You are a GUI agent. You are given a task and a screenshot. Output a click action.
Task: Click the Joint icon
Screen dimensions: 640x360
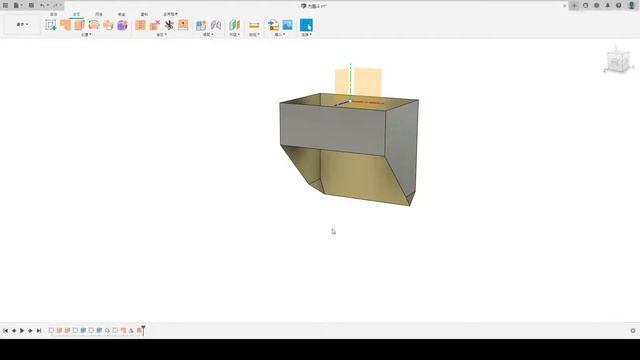coord(216,25)
